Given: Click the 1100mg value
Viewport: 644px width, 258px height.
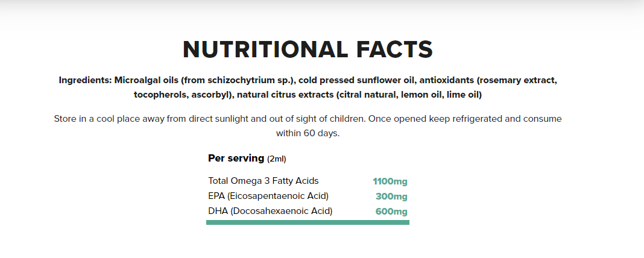Looking at the screenshot, I should tap(390, 181).
